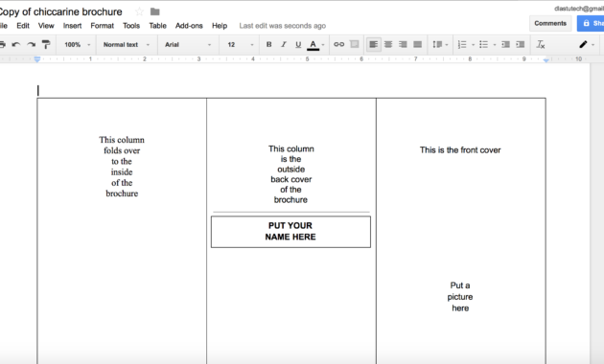
Task: Click the Undo arrow icon
Action: 15,45
